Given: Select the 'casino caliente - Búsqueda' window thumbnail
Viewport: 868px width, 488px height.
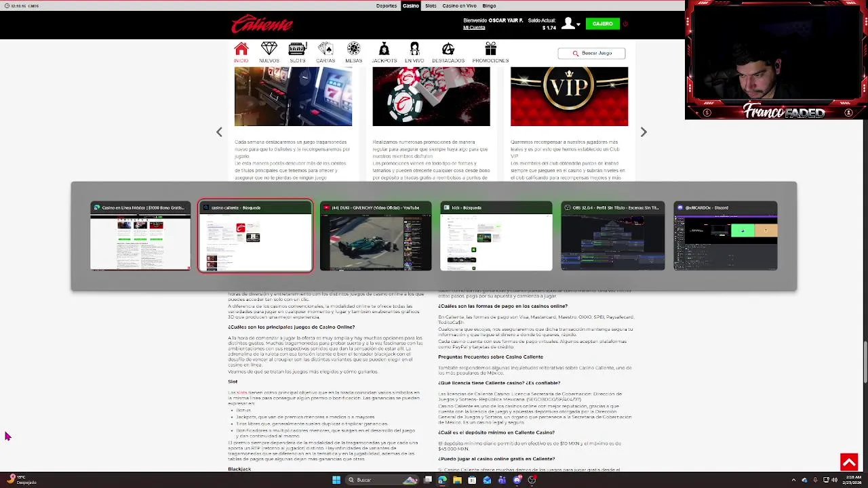Looking at the screenshot, I should pos(255,237).
